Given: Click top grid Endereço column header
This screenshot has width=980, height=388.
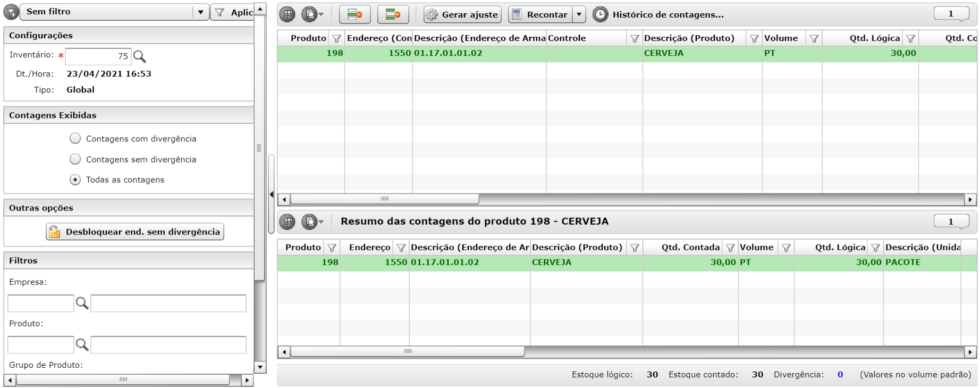Looking at the screenshot, I should coord(378,38).
